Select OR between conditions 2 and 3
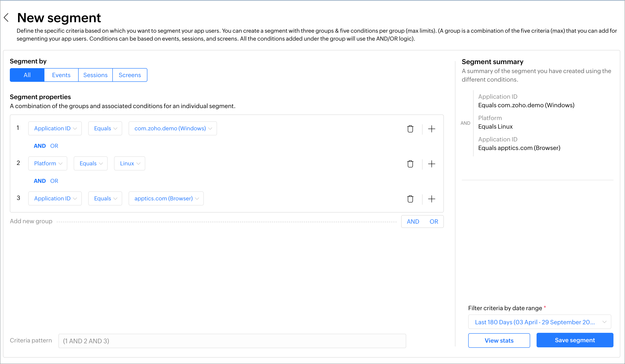 (54, 181)
